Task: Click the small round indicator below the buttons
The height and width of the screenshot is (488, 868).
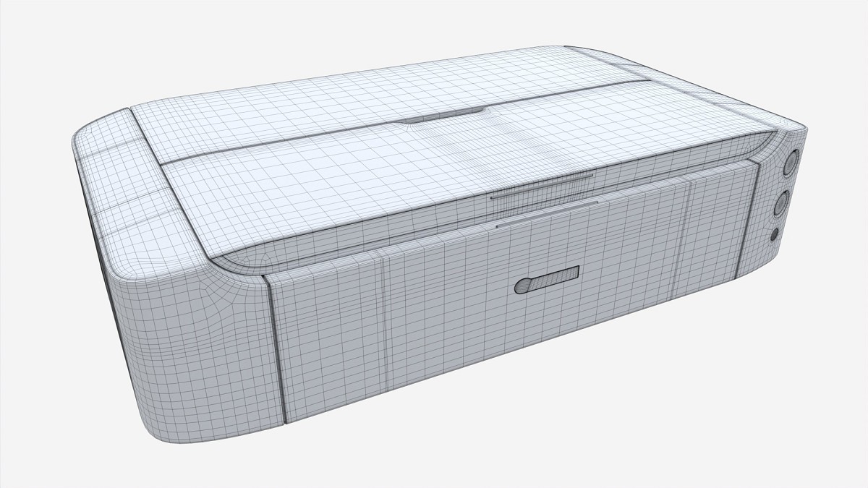Action: [x=775, y=234]
